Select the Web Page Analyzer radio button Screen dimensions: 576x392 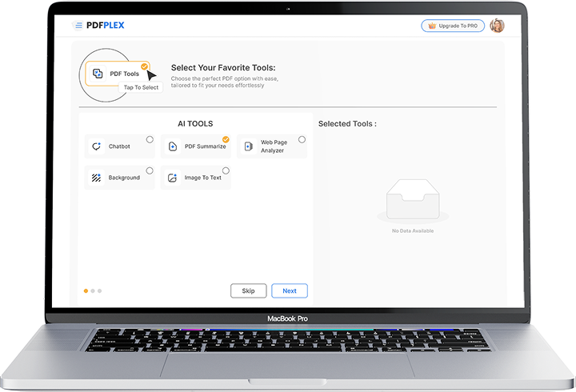click(302, 139)
